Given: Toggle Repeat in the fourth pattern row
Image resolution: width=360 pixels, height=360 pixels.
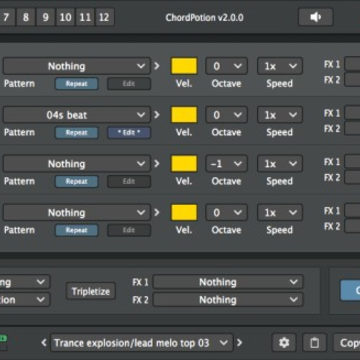Looking at the screenshot, I should point(76,230).
